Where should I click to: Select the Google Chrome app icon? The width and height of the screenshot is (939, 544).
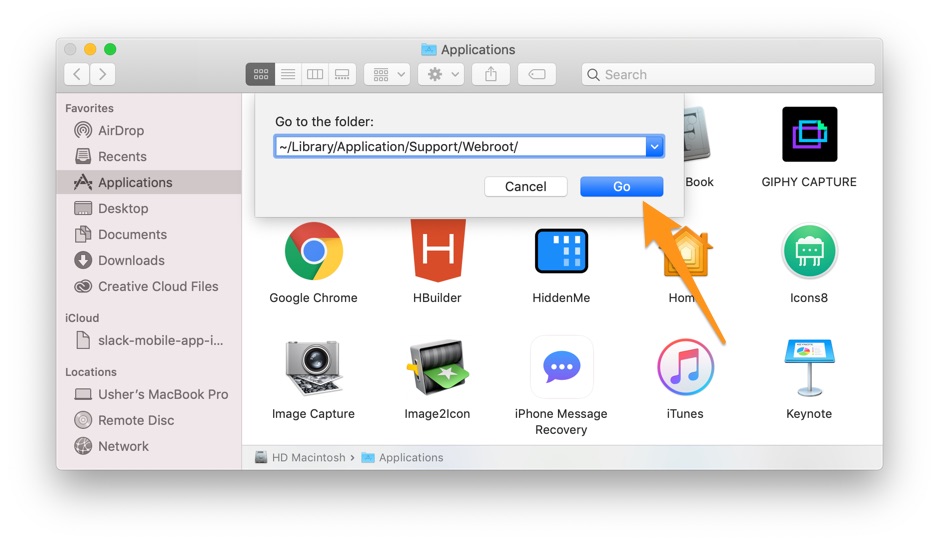(313, 251)
